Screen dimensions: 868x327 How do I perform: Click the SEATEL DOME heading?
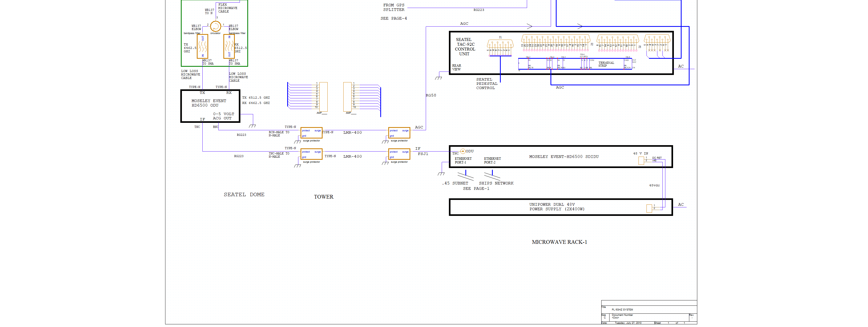click(244, 195)
